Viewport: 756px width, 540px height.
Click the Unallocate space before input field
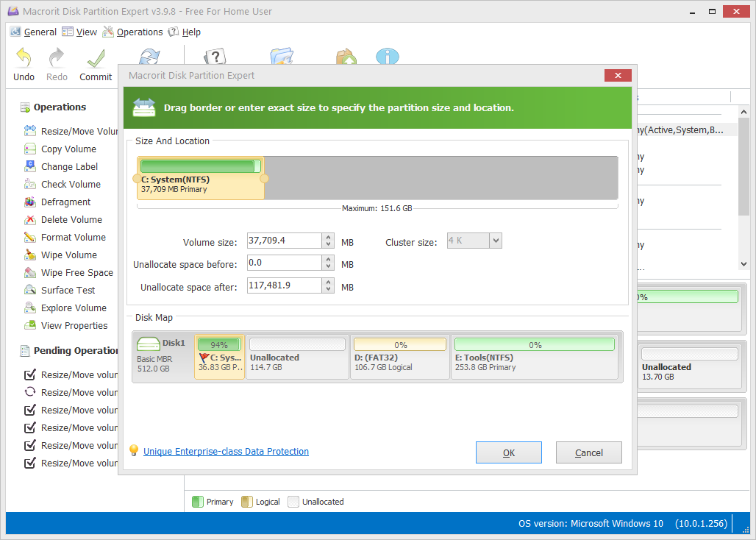285,263
